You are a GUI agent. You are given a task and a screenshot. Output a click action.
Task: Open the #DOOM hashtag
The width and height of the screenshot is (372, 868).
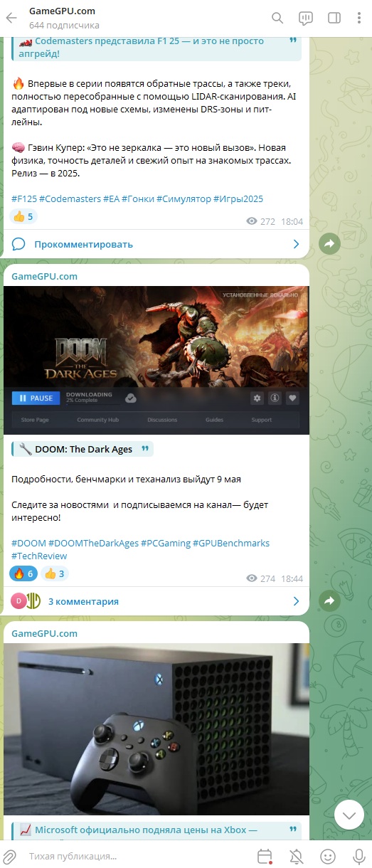pos(28,543)
